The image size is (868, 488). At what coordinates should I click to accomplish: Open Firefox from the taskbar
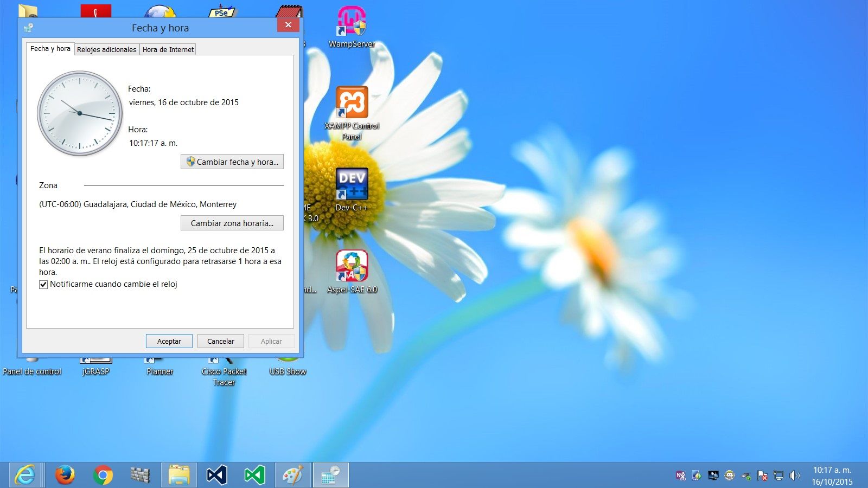tap(65, 476)
